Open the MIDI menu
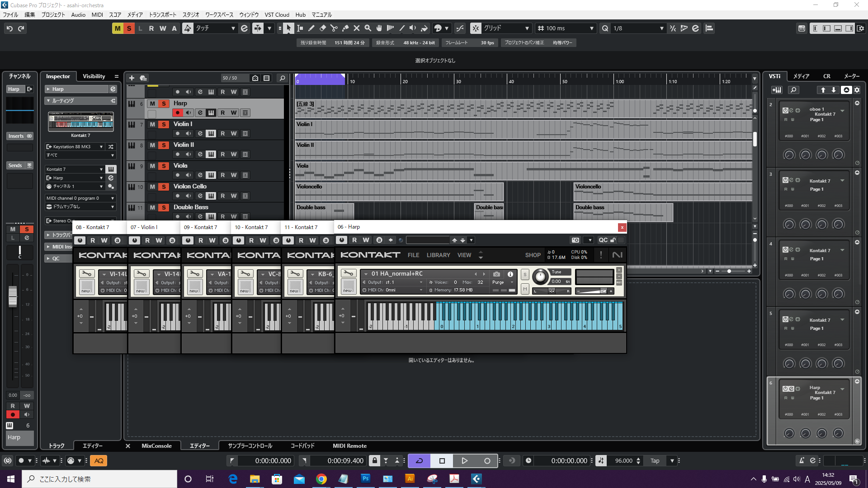Image resolution: width=868 pixels, height=488 pixels. 97,14
